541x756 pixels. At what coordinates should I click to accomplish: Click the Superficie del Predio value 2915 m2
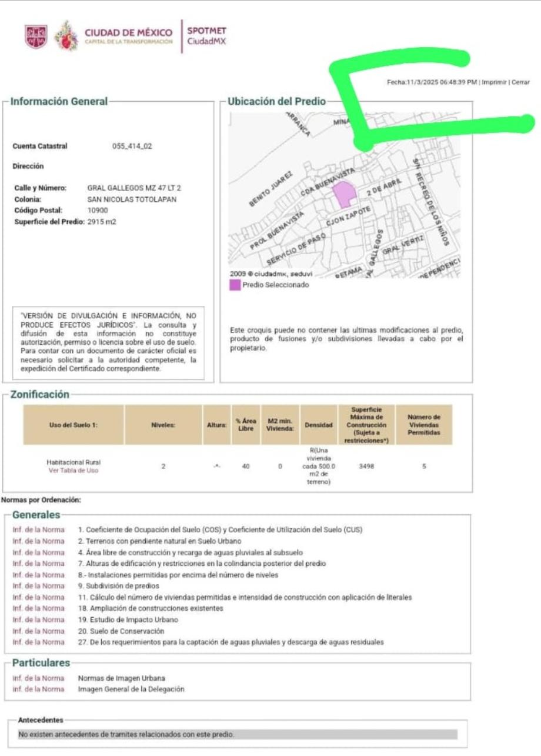(x=102, y=222)
